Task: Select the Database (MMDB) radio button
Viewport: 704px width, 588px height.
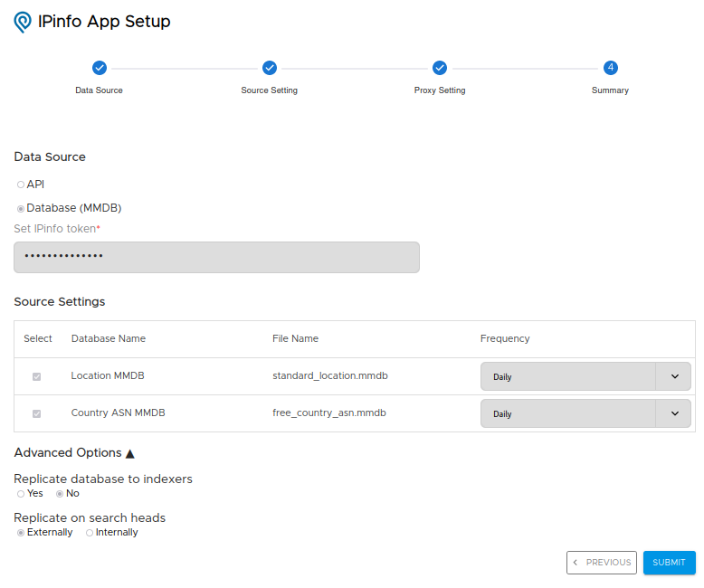Action: (21, 209)
